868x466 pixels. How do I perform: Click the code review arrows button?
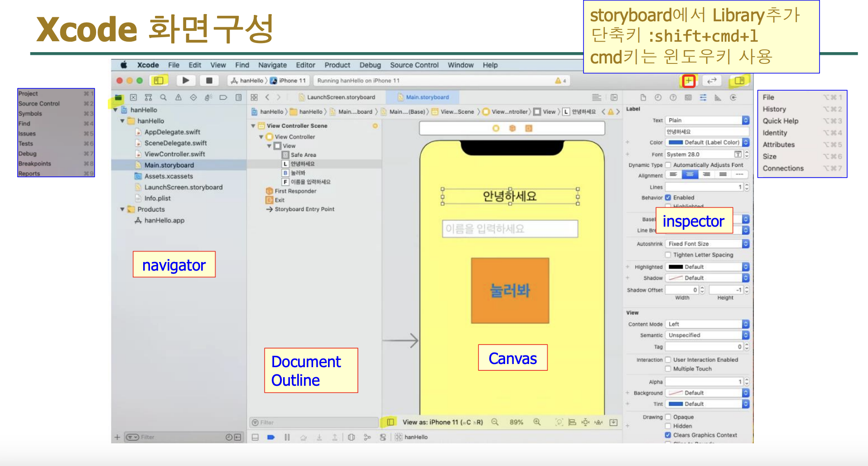[712, 81]
